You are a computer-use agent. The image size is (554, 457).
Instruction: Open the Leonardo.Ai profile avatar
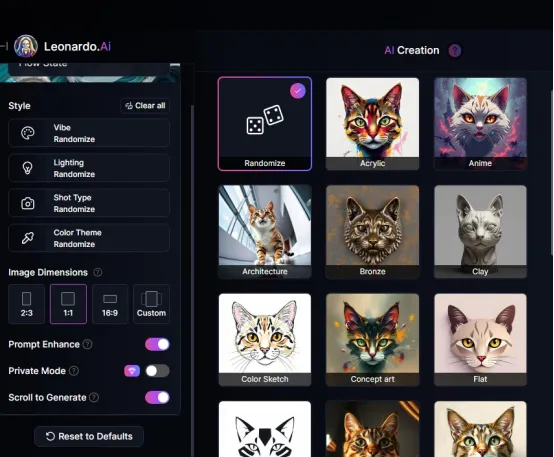pos(25,46)
